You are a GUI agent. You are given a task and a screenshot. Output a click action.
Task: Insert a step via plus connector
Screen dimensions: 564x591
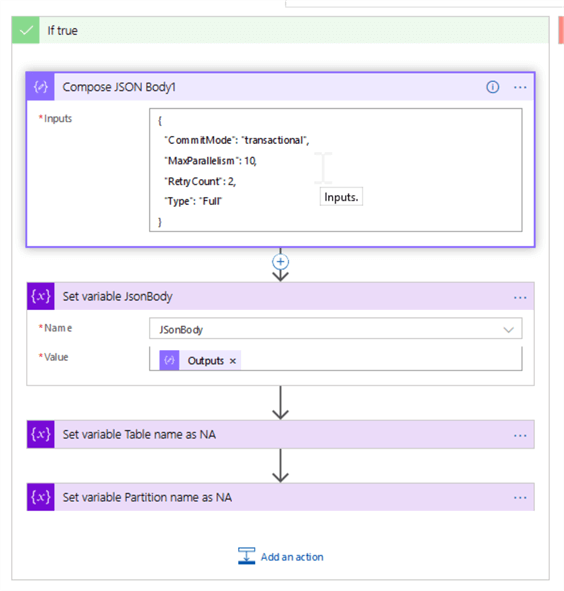pos(280,262)
